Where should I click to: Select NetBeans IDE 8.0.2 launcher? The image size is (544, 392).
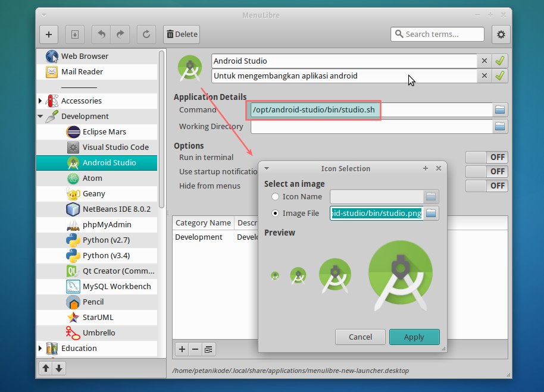click(x=97, y=209)
